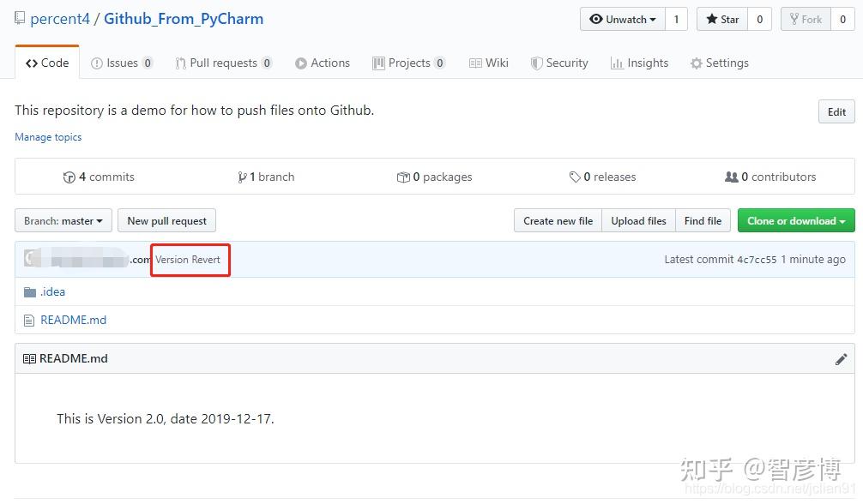Click the Manage topics link
Screen dimensions: 863x504
pos(48,137)
